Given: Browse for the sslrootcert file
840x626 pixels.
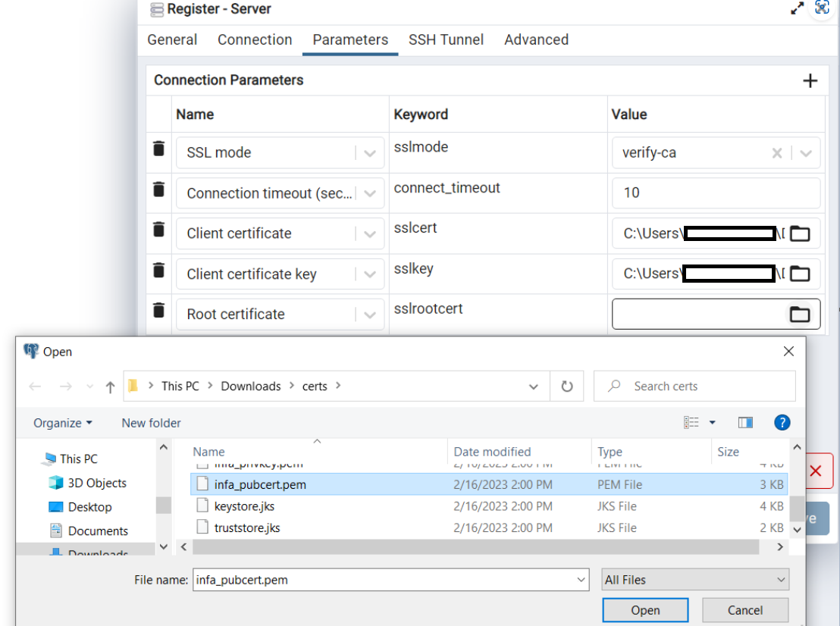Looking at the screenshot, I should pos(800,314).
